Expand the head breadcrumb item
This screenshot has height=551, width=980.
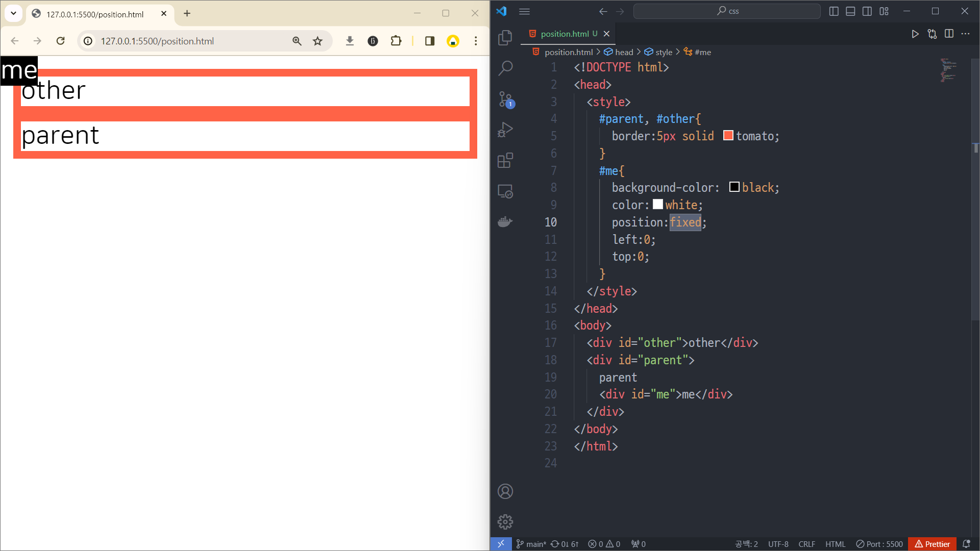624,52
